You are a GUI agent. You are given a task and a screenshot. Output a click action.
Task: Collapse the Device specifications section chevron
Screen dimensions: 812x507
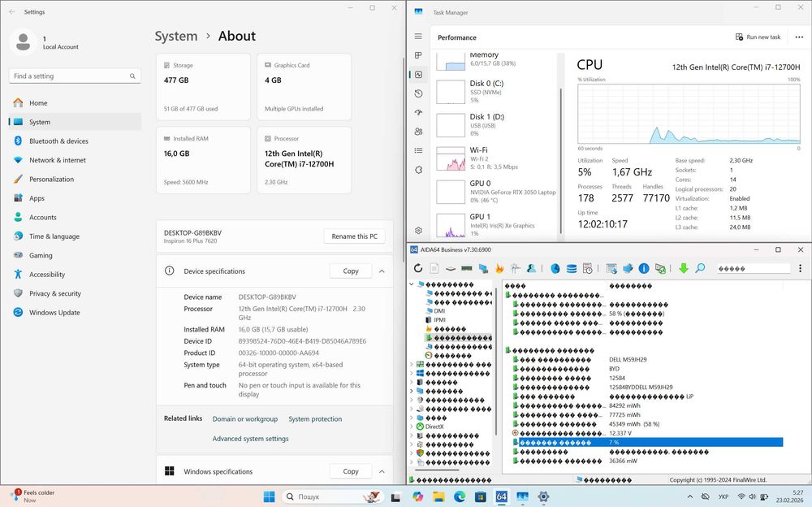click(382, 271)
